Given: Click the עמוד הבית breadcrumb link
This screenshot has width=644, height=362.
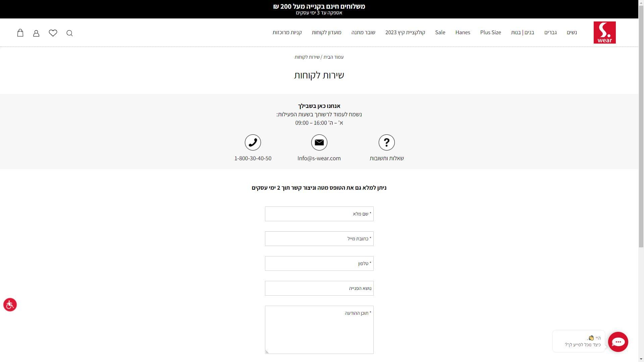Looking at the screenshot, I should (333, 57).
